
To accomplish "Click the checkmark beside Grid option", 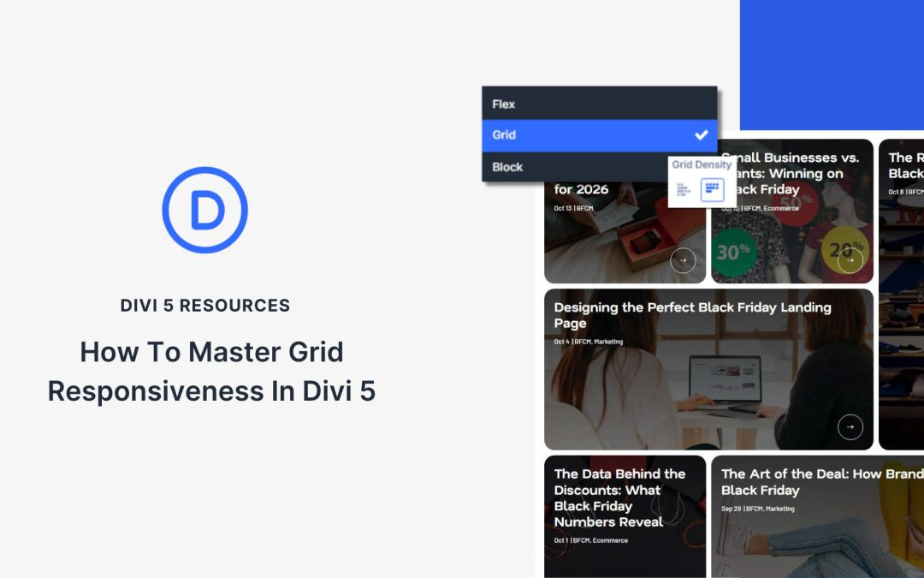I will tap(702, 135).
